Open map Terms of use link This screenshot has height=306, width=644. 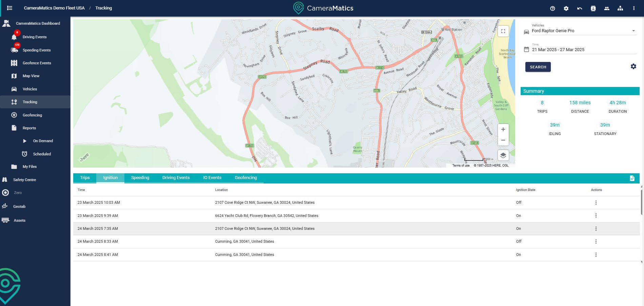coord(461,166)
